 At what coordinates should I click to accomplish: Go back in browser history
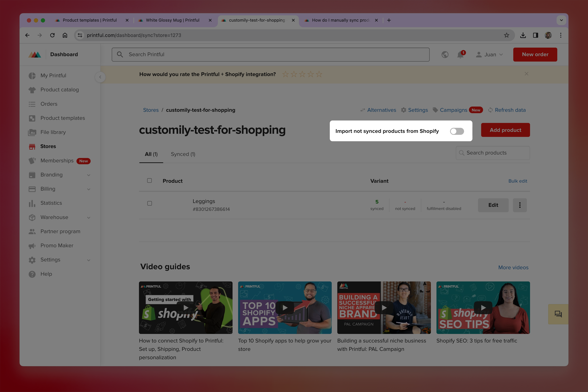pyautogui.click(x=27, y=35)
